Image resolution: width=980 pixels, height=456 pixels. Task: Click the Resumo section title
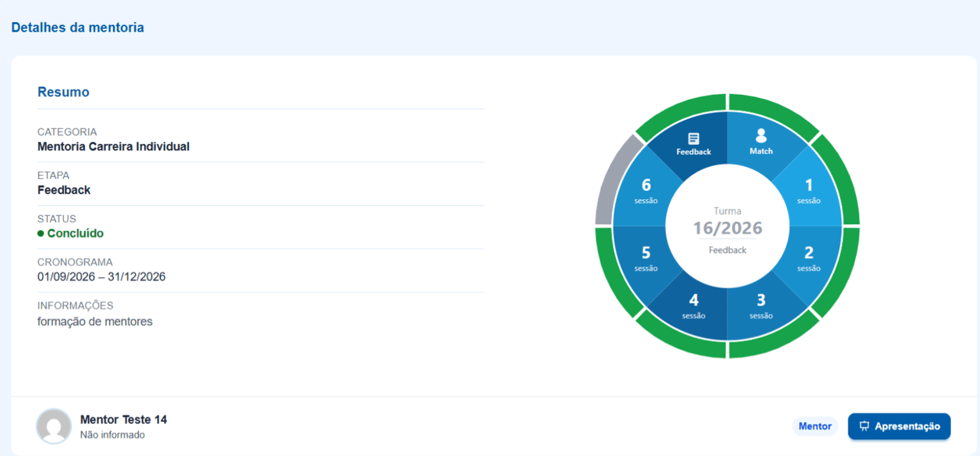63,92
